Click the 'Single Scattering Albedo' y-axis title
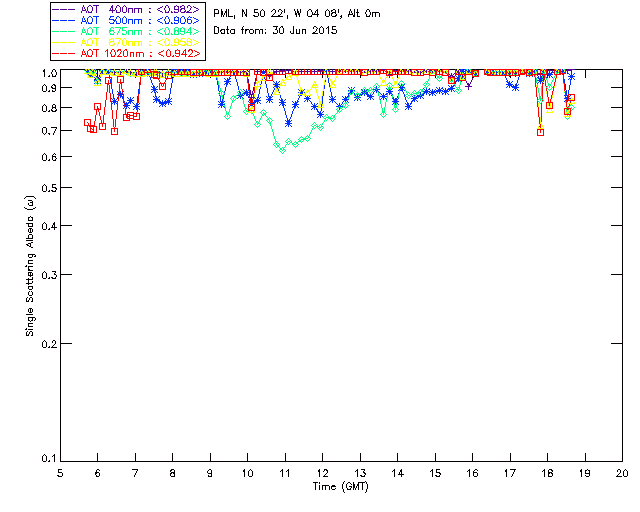 pyautogui.click(x=30, y=266)
